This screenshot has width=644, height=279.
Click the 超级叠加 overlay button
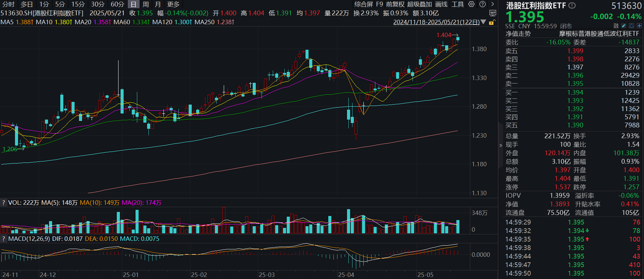pyautogui.click(x=420, y=4)
